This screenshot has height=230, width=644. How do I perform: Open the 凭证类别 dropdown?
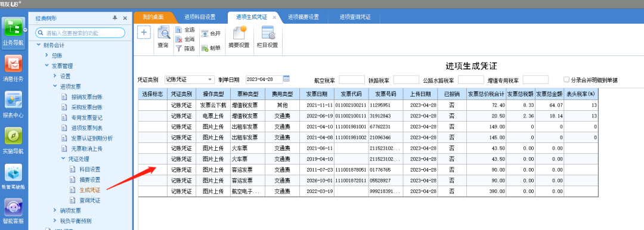210,79
